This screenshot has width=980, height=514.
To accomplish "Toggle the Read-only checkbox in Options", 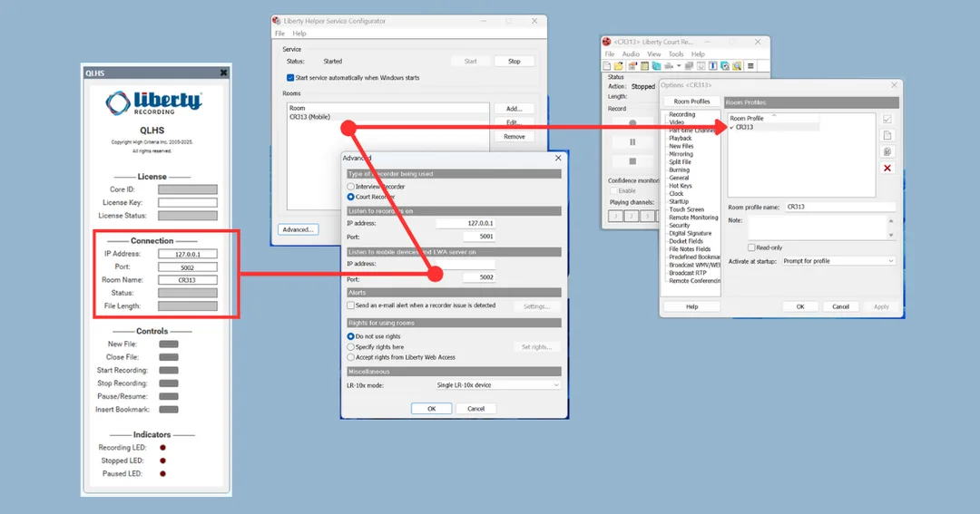I will click(751, 248).
